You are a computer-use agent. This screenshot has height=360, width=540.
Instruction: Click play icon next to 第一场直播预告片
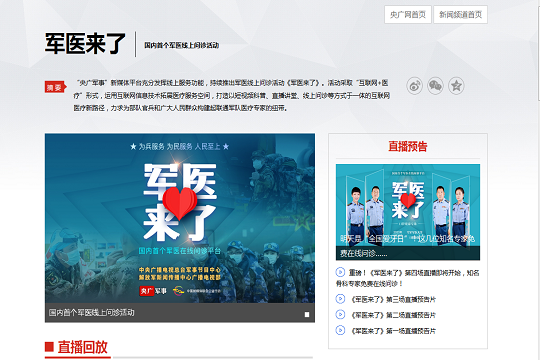point(340,330)
